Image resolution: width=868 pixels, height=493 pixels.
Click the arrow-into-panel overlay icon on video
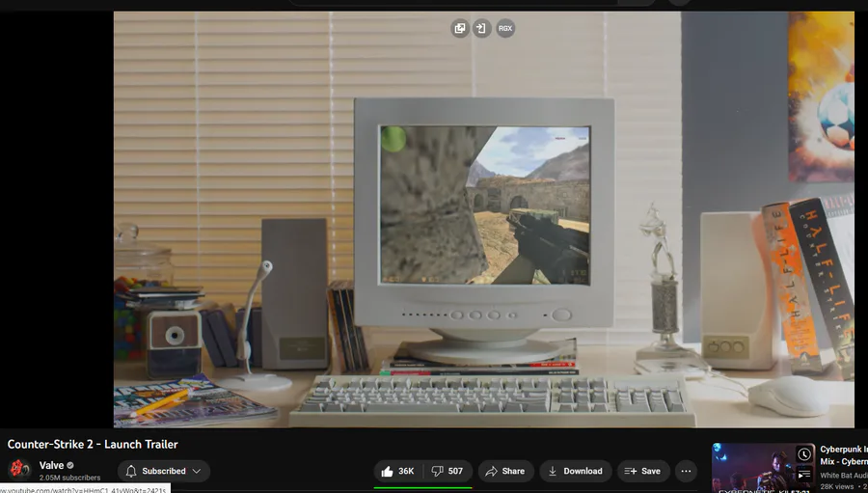point(481,28)
